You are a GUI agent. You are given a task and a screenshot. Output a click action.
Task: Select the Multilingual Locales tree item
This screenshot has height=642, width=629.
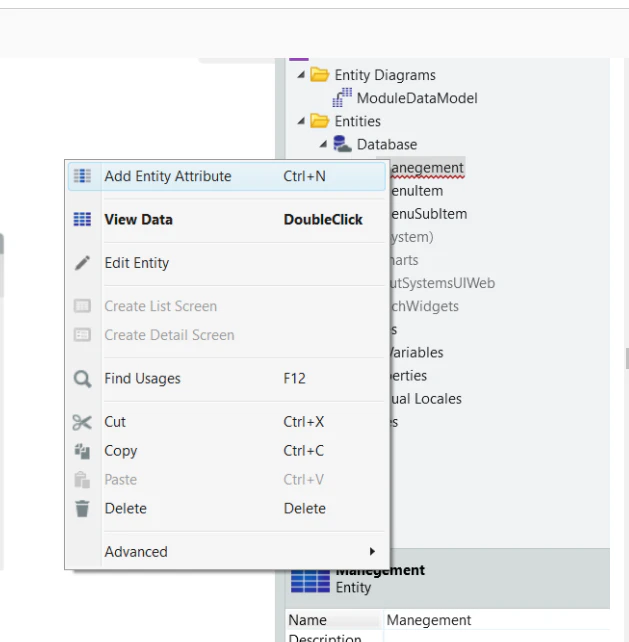pos(426,399)
